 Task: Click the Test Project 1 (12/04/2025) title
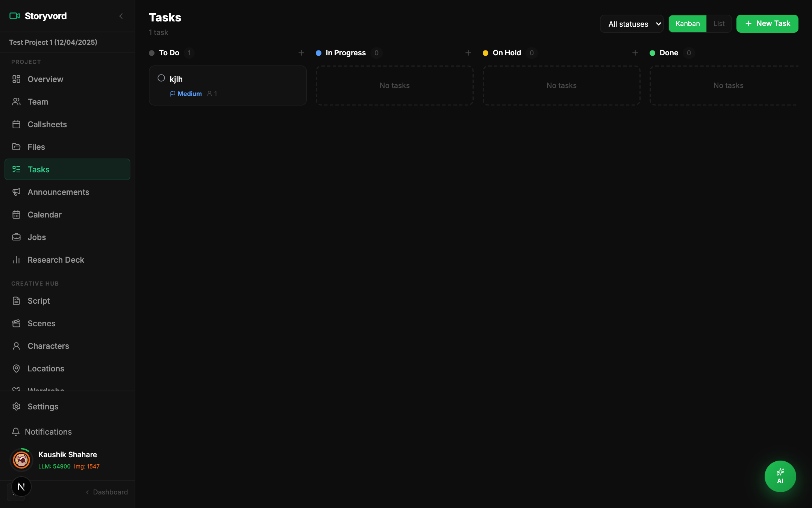tap(53, 42)
